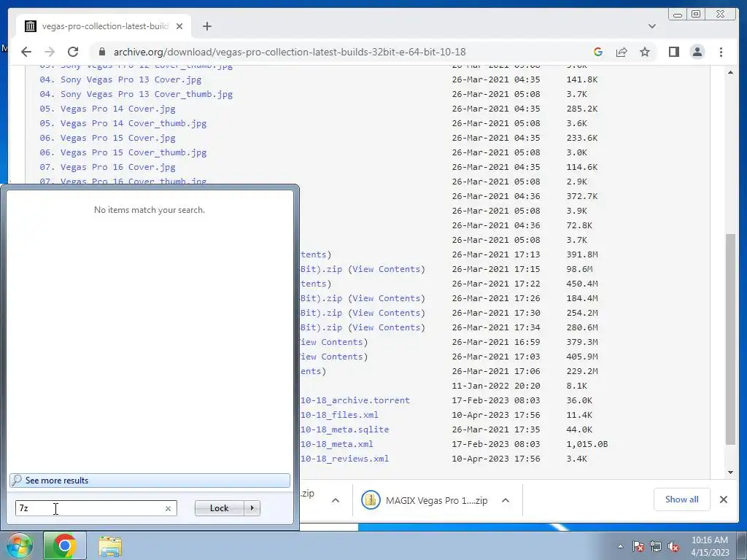747x560 pixels.
Task: Open the Action Center flag icon
Action: click(x=638, y=546)
